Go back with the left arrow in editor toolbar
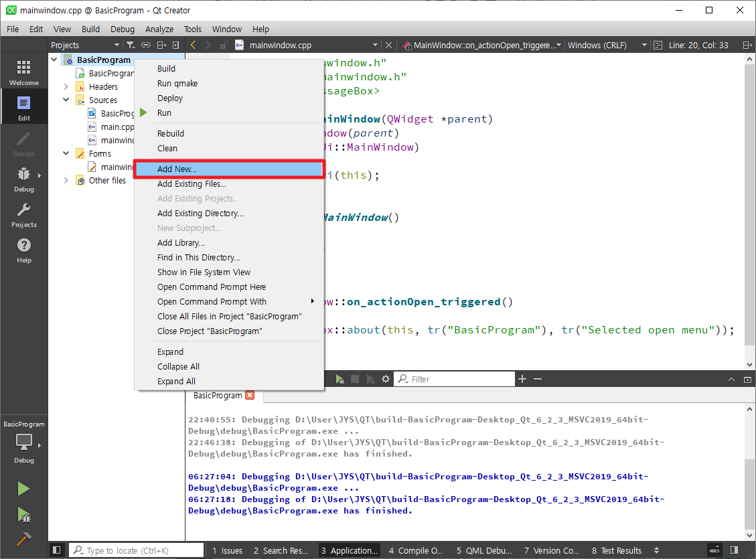 [x=193, y=45]
